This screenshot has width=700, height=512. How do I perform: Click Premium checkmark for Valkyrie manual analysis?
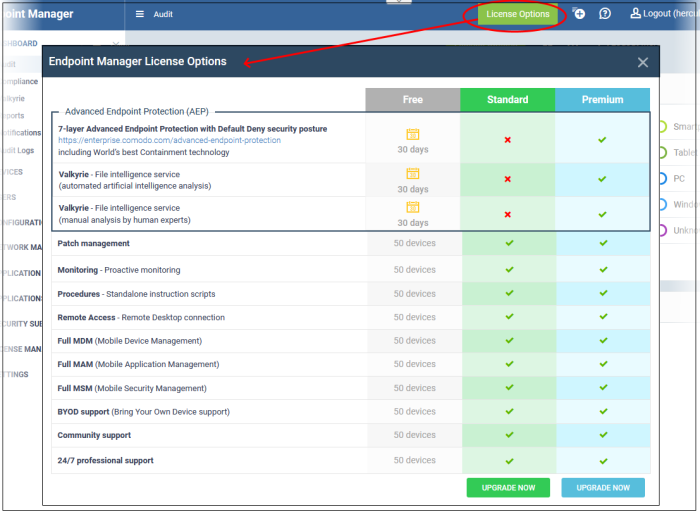[602, 215]
